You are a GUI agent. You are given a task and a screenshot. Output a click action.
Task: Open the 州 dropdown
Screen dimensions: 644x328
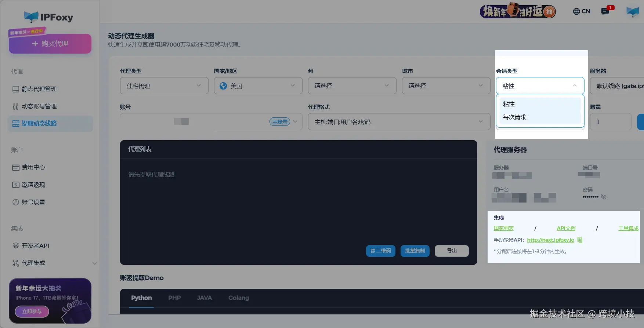pos(352,86)
